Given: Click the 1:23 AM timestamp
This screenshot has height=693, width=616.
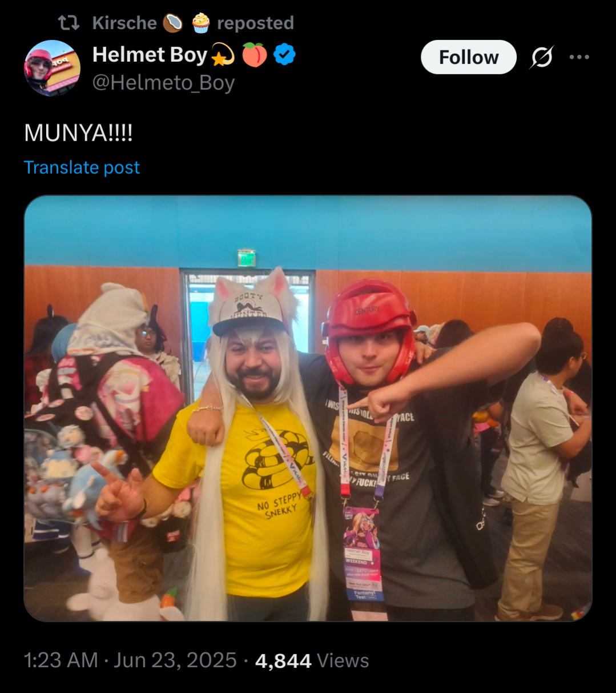Looking at the screenshot, I should click(x=61, y=660).
